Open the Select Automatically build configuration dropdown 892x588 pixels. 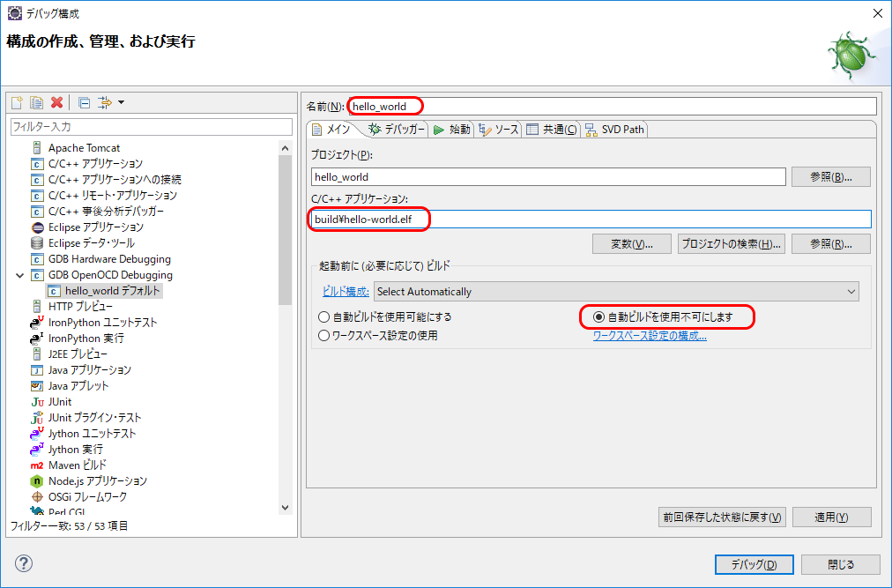[x=616, y=292]
